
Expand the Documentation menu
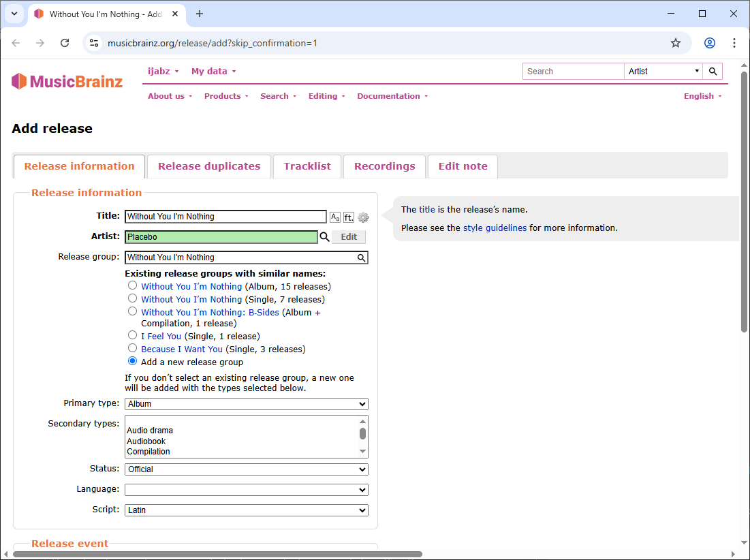tap(392, 96)
